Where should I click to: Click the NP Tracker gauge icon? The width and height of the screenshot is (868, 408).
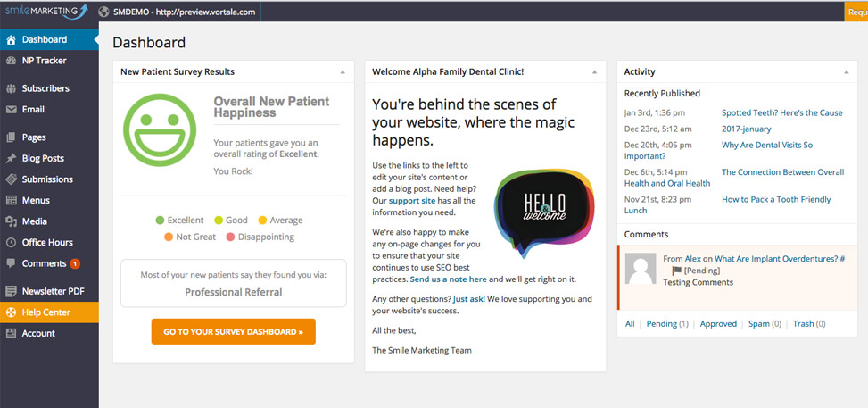tap(11, 61)
